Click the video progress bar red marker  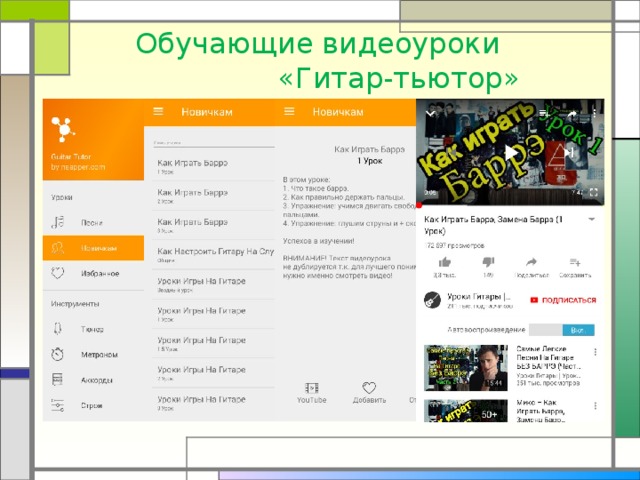point(419,205)
